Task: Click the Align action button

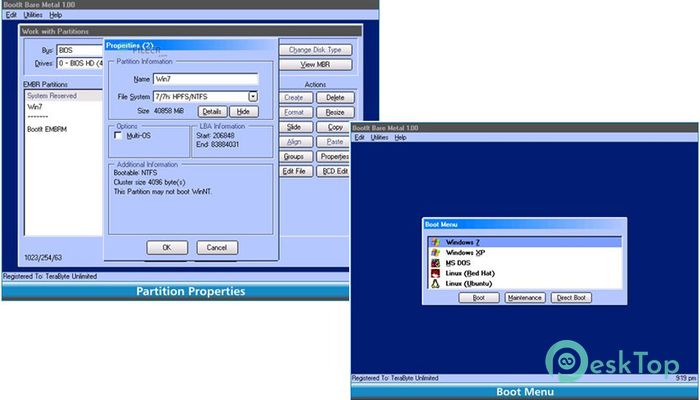Action: click(x=294, y=142)
